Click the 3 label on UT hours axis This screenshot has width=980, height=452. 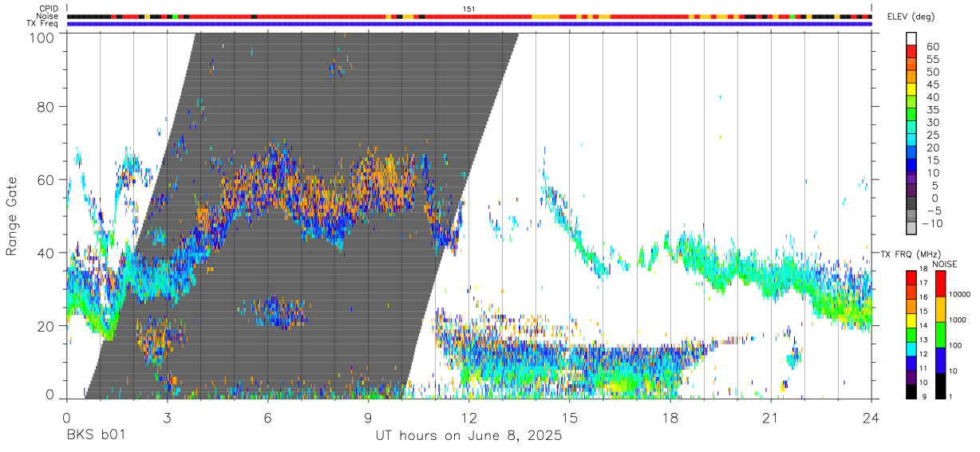pyautogui.click(x=167, y=418)
